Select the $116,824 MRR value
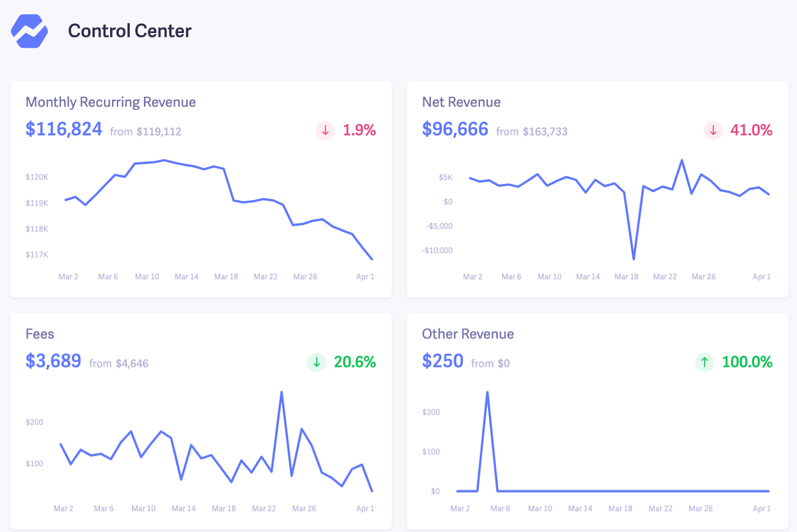Viewport: 797px width, 532px height. [64, 129]
